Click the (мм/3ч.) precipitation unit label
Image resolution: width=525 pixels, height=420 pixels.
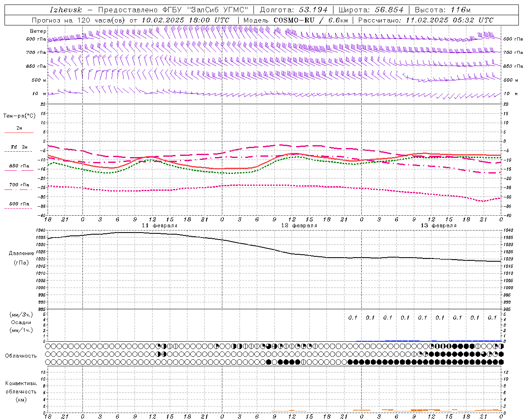tap(21, 315)
